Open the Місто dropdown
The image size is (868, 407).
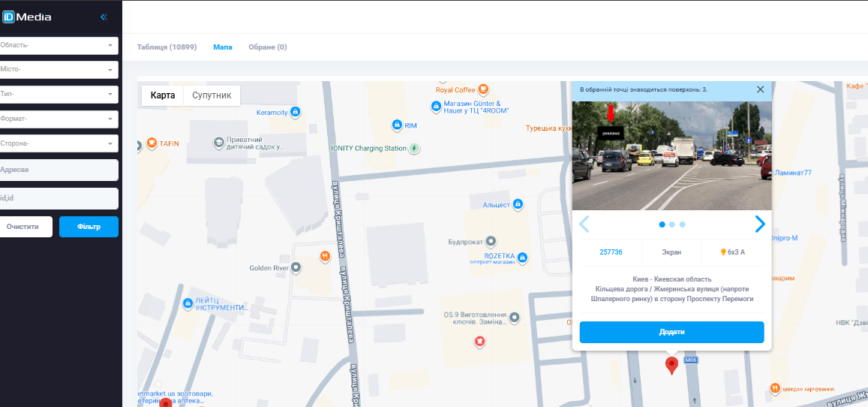click(58, 70)
